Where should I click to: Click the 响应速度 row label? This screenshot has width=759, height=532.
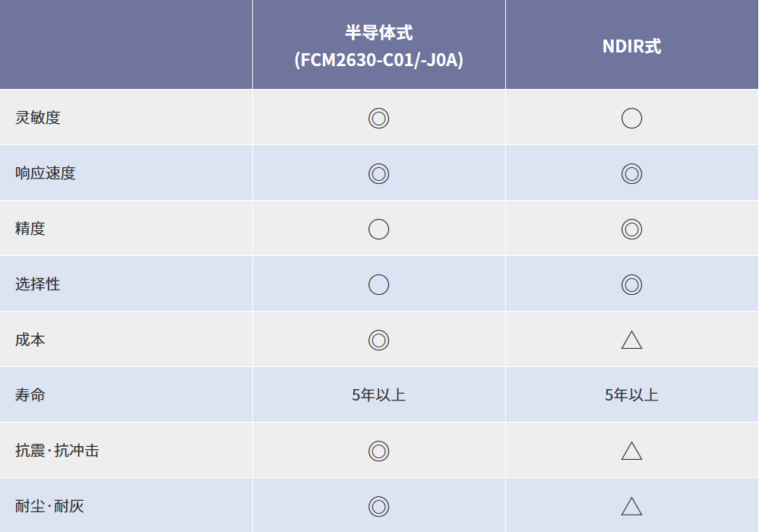pyautogui.click(x=46, y=173)
